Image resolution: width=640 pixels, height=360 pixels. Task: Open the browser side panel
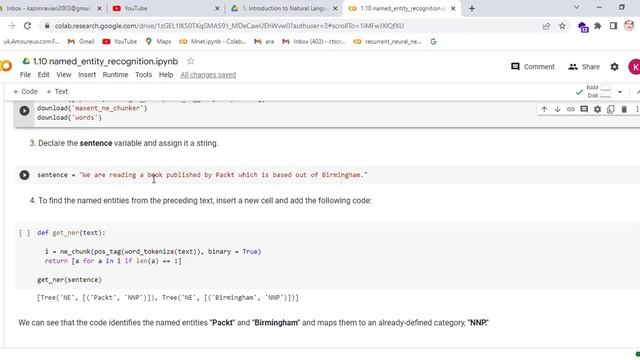pos(613,26)
